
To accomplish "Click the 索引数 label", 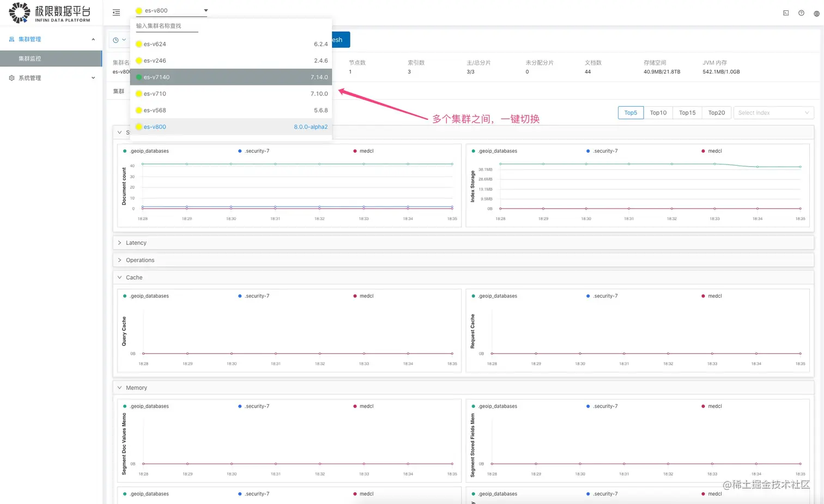I will pos(416,63).
